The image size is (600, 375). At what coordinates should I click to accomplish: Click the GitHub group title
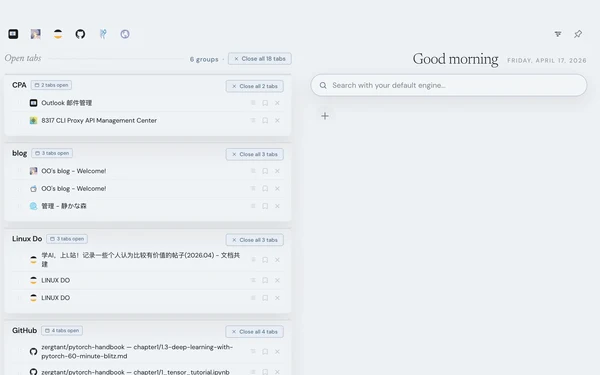point(24,330)
